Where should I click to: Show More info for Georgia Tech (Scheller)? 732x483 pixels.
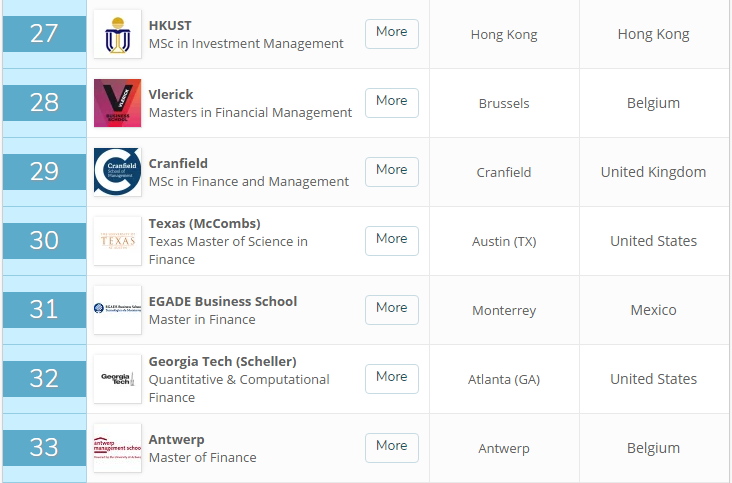pos(391,378)
